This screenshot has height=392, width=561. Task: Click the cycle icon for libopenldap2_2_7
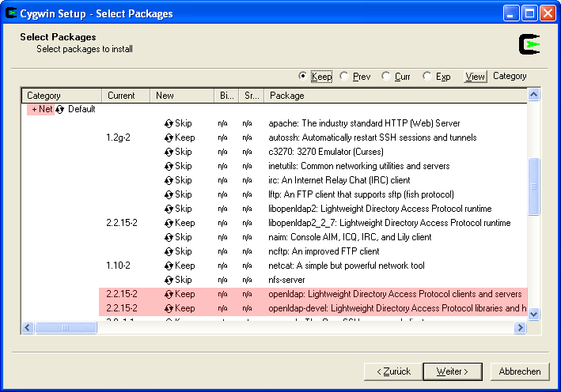(169, 224)
